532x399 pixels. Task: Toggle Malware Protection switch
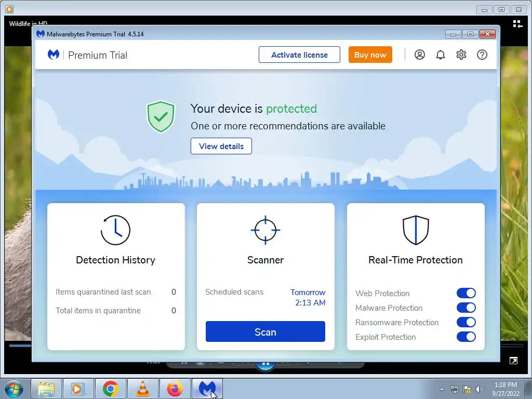pyautogui.click(x=466, y=308)
